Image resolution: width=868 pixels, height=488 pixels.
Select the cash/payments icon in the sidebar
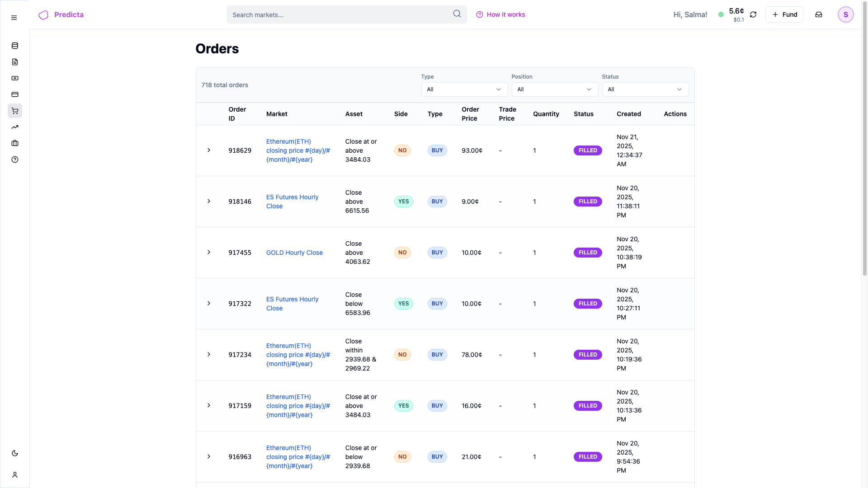[15, 78]
